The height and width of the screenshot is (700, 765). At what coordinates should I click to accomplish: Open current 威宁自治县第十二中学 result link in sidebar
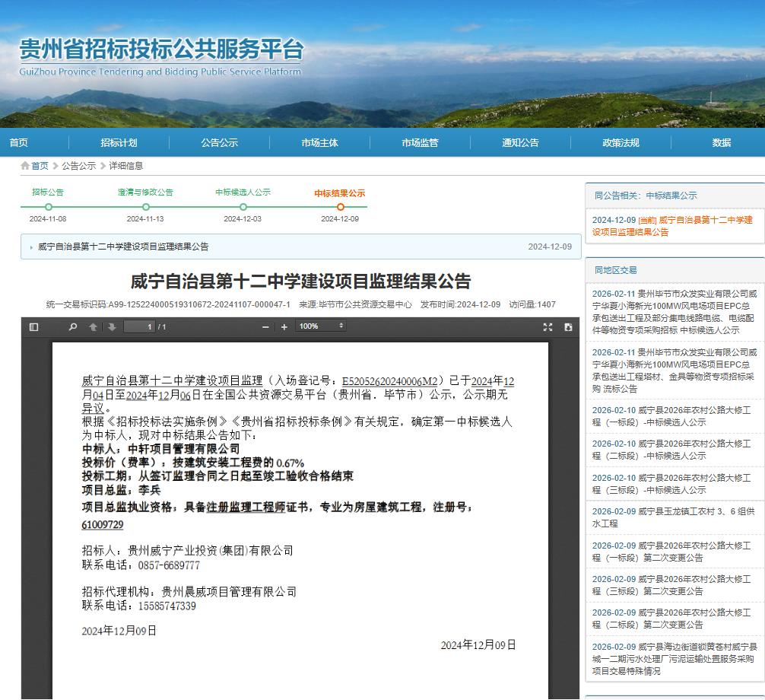click(672, 226)
